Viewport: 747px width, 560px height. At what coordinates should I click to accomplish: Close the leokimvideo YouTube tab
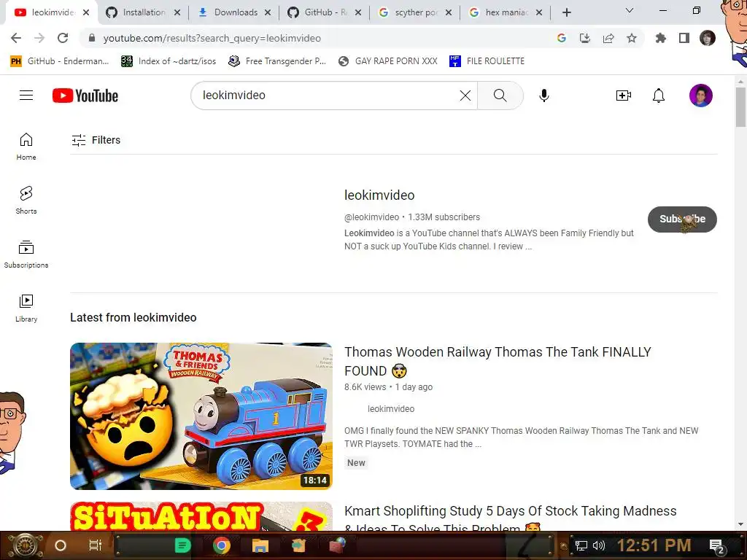click(86, 12)
